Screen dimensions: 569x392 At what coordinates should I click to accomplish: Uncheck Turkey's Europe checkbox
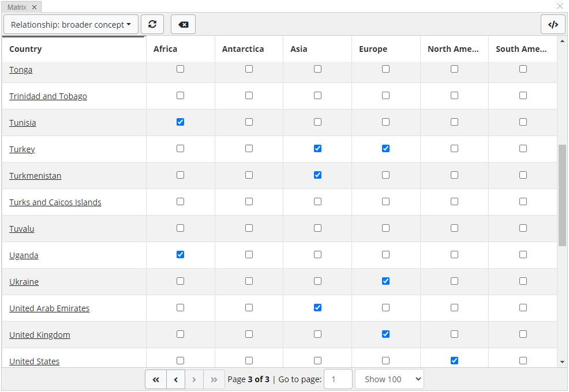coord(385,149)
